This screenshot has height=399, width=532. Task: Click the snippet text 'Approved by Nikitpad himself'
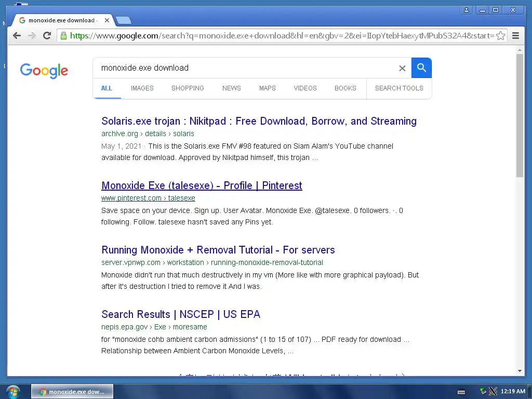[227, 158]
